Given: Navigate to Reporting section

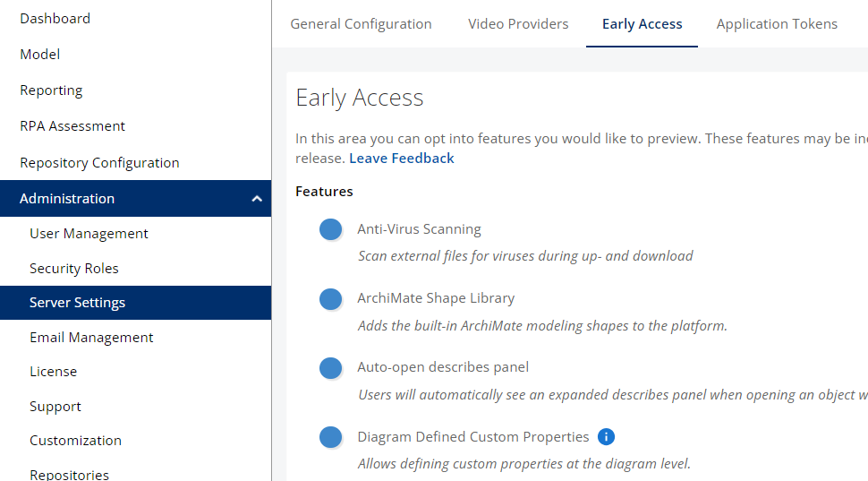Looking at the screenshot, I should (51, 90).
